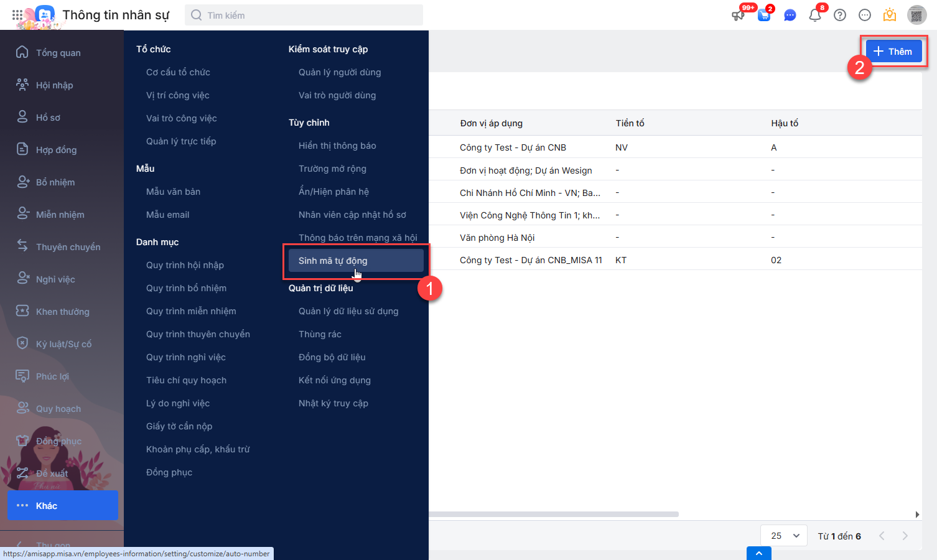Go to previous page arrow
This screenshot has width=937, height=560.
pos(882,536)
